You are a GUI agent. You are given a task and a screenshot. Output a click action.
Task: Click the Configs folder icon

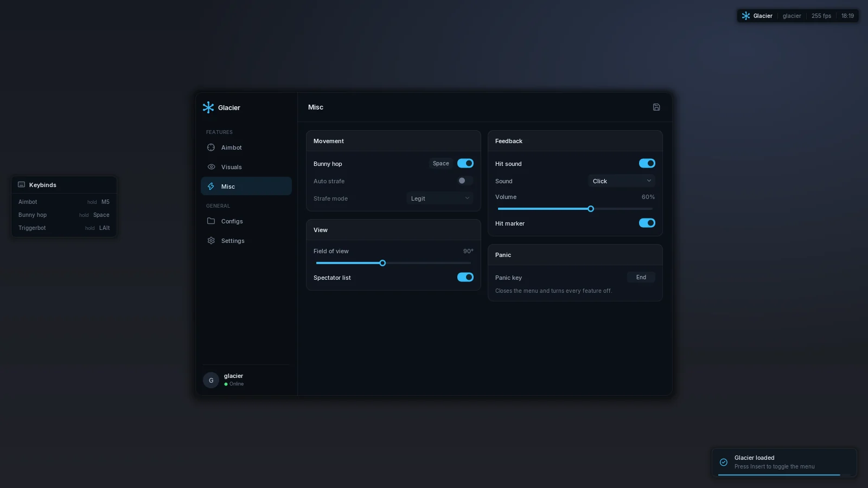tap(211, 221)
